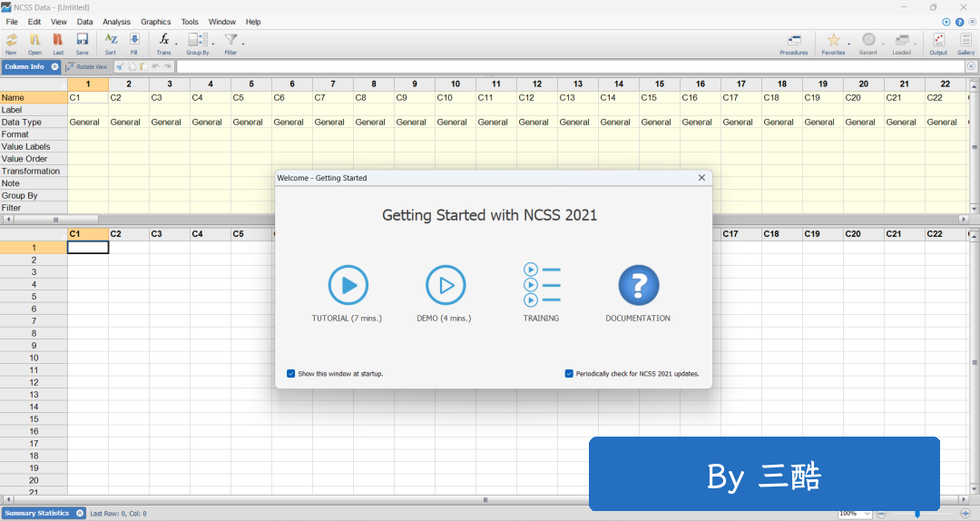
Task: Uncheck Periodically check for NCSS 2021 updates
Action: (x=569, y=373)
